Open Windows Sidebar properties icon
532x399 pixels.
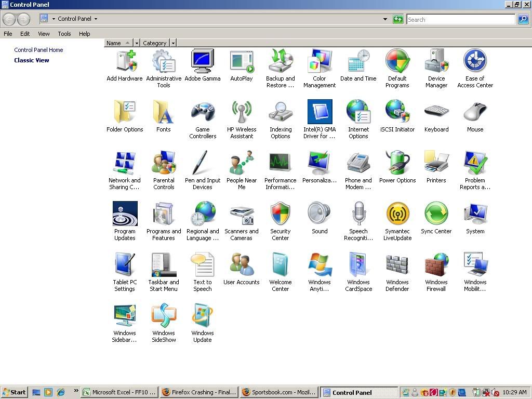(125, 315)
